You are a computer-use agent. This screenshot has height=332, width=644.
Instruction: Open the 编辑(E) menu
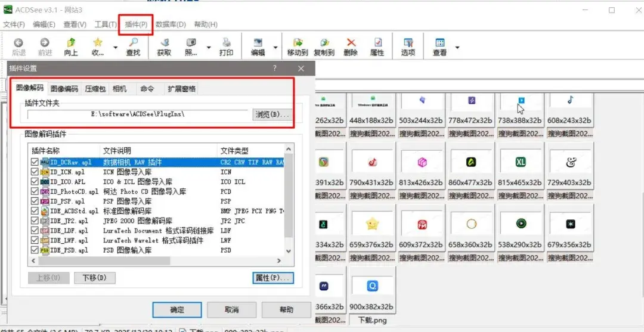coord(44,24)
